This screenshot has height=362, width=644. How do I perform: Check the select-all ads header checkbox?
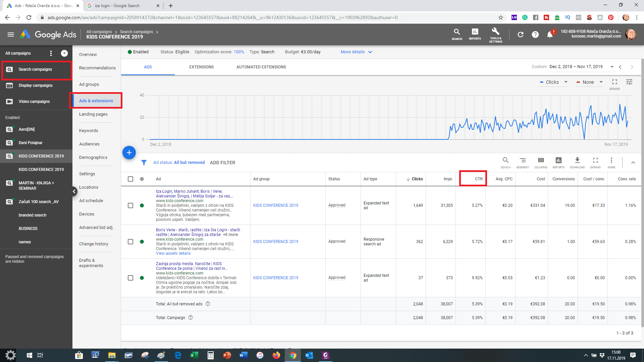(x=130, y=179)
